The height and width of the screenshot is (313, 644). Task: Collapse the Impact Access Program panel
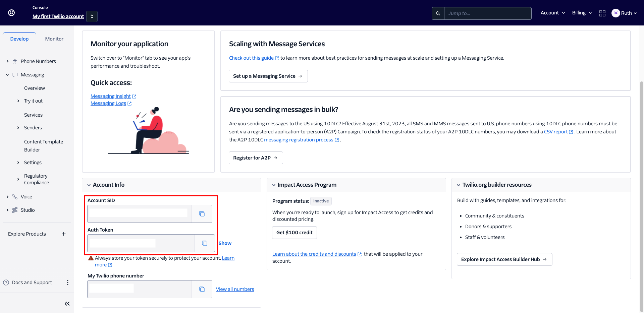pos(274,185)
